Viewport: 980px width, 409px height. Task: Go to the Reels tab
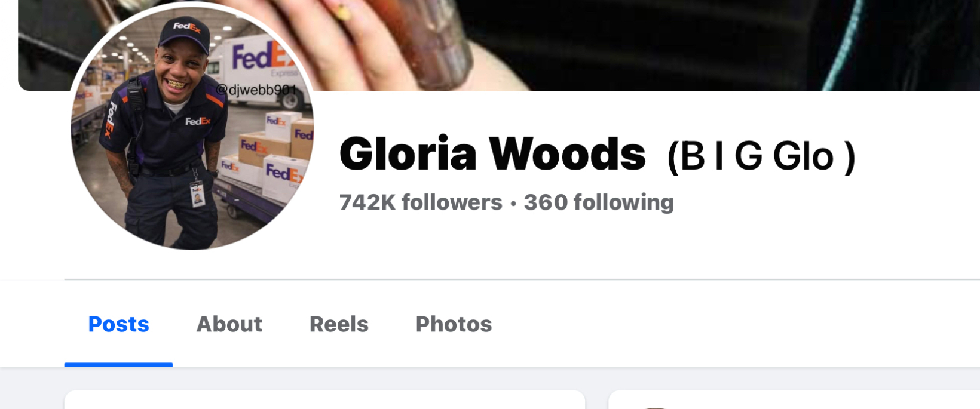click(339, 324)
